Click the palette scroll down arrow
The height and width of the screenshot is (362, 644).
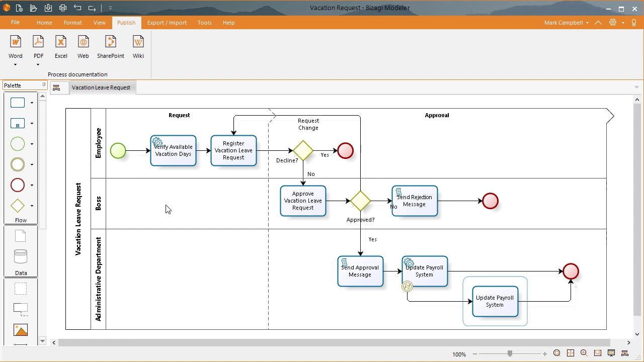42,341
